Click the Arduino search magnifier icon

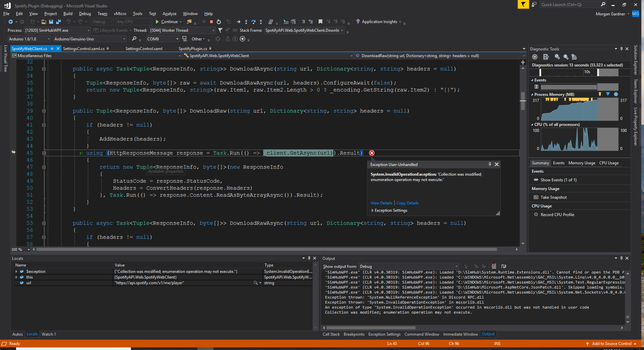[134, 39]
